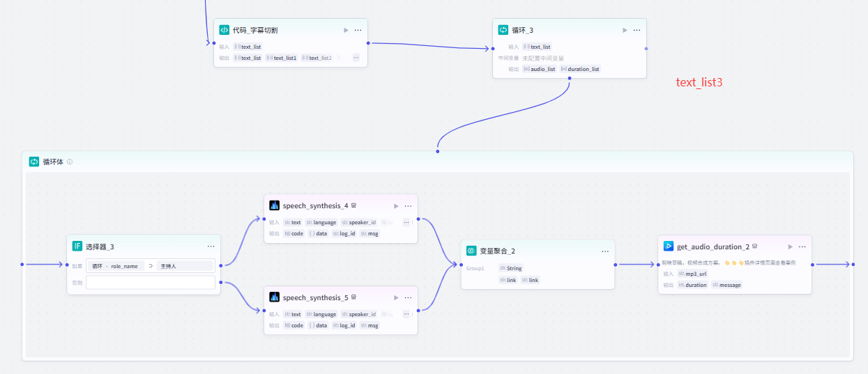Click the get_audio_duration_2 plugin icon
The width and height of the screenshot is (868, 374).
[668, 247]
